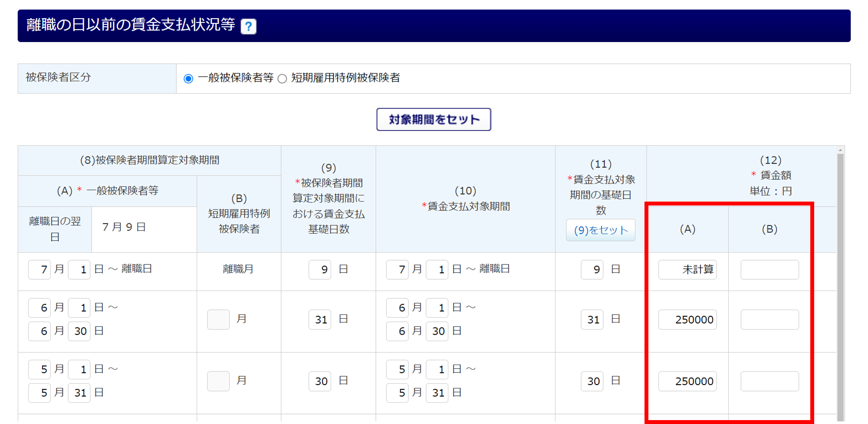Edit 未計算 wage (A) field in July row
Viewport: 868px width, 424px height.
[x=687, y=270]
